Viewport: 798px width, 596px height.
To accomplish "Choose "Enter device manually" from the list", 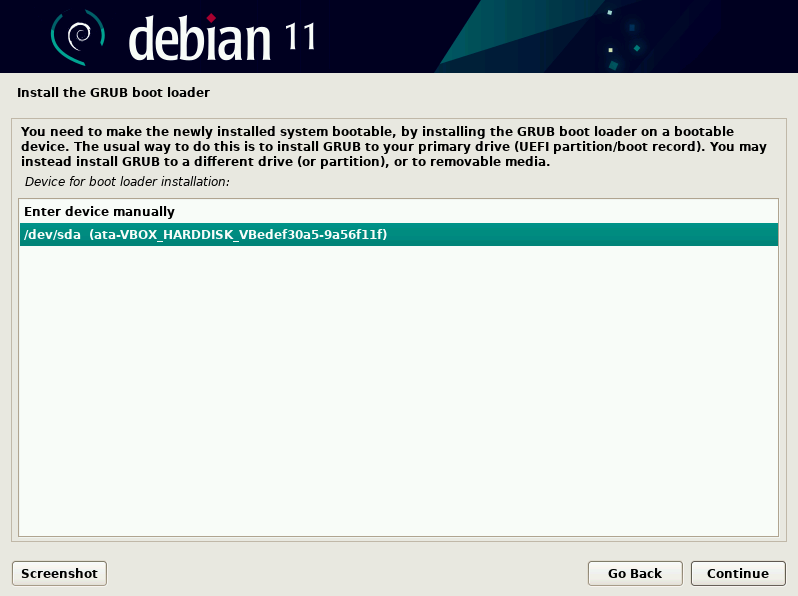I will [x=99, y=212].
